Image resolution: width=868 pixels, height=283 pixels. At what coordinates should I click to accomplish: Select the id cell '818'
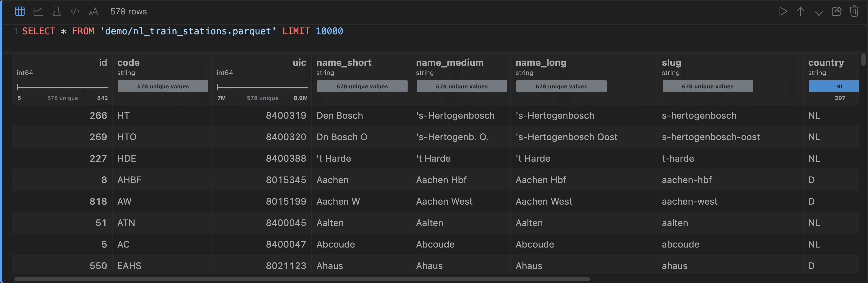(x=98, y=201)
